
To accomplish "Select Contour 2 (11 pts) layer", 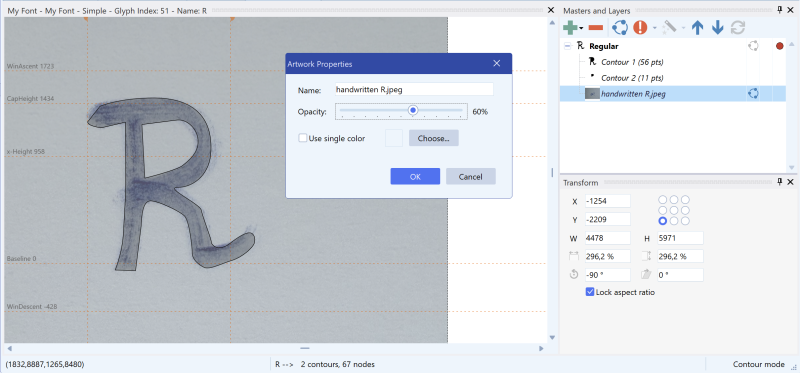I will 672,78.
